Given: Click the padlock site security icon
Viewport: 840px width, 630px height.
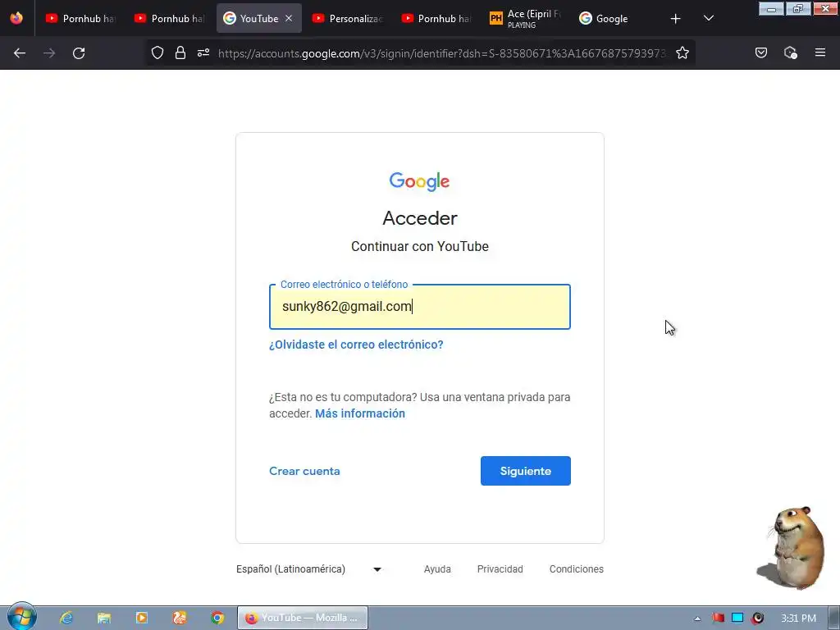Looking at the screenshot, I should point(180,52).
